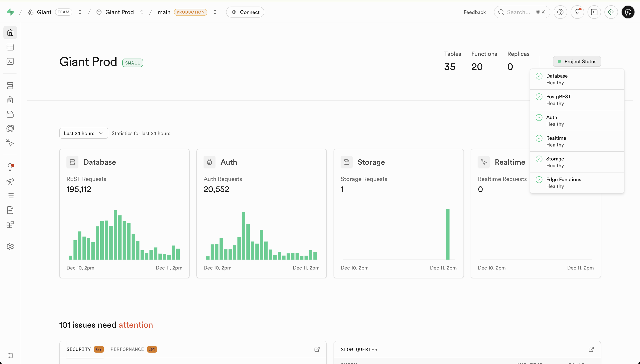Click the Connect button
The height and width of the screenshot is (364, 640).
tap(245, 12)
